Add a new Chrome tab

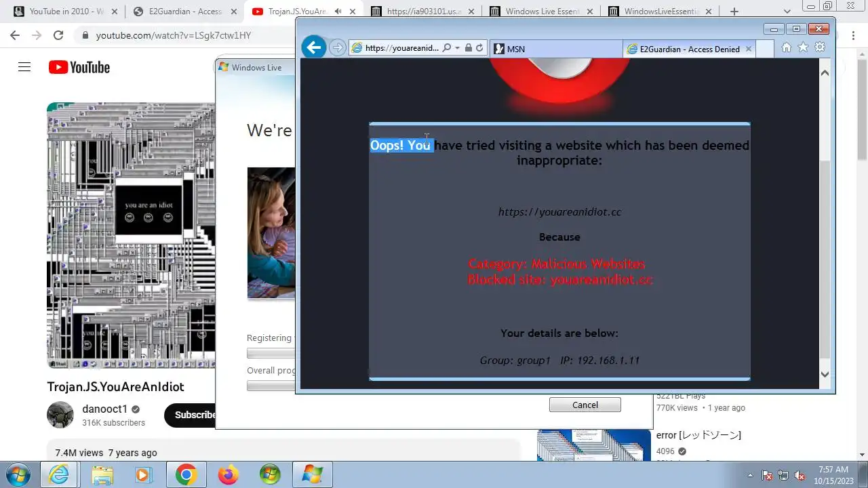click(734, 12)
